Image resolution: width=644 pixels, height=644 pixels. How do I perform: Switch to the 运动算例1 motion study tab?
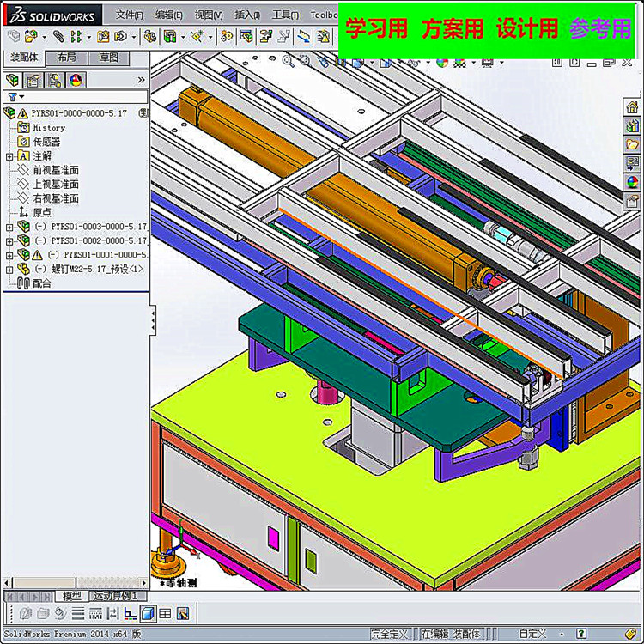[x=118, y=596]
